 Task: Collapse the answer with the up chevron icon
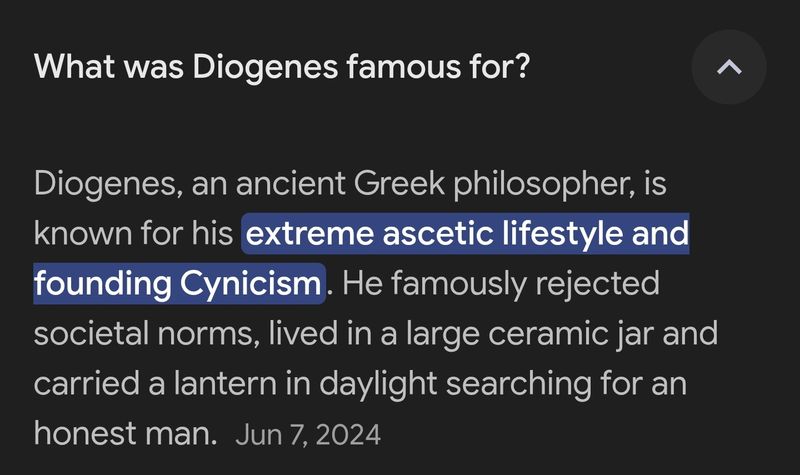[x=729, y=67]
